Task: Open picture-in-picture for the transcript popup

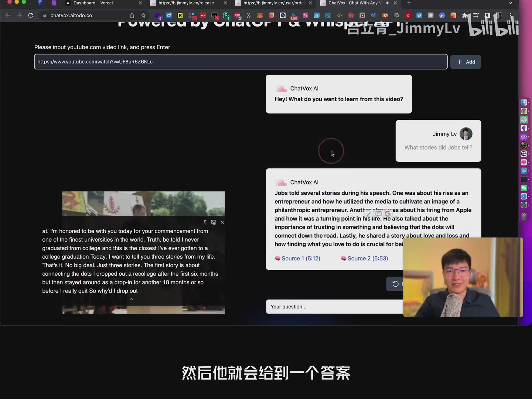Action: (x=214, y=222)
